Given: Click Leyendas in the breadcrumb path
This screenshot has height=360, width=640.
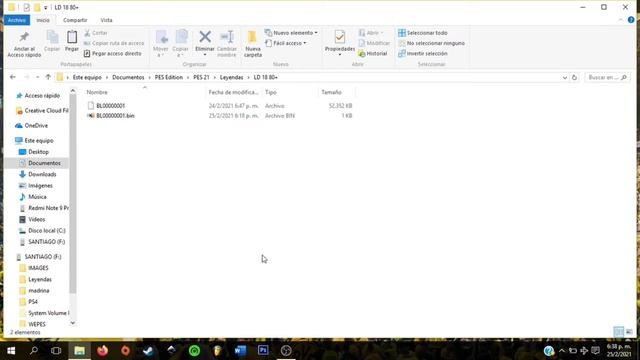Looking at the screenshot, I should pos(231,77).
